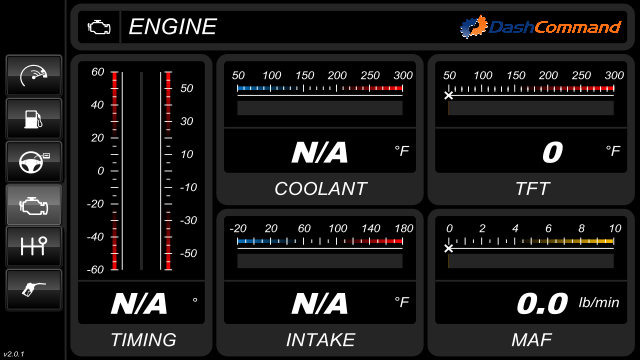This screenshot has height=360, width=640.
Task: Click the TFT X needle marker
Action: 449,96
